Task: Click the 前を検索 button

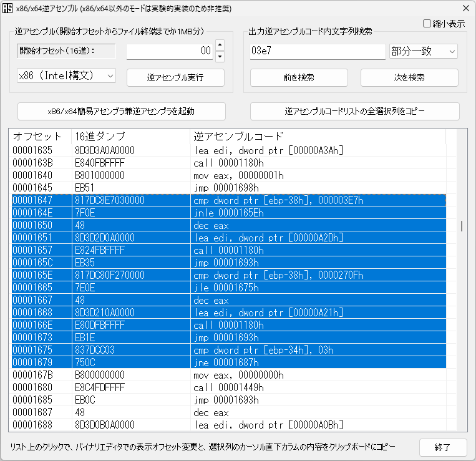Action: (x=299, y=77)
